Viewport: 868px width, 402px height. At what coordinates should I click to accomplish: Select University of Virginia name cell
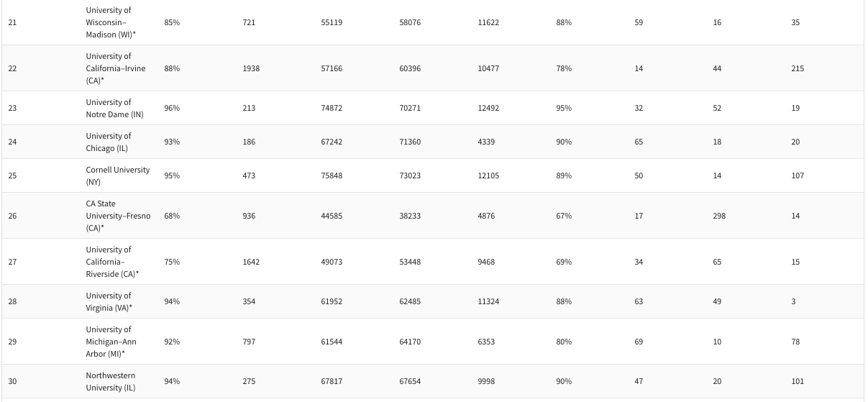[x=109, y=301]
